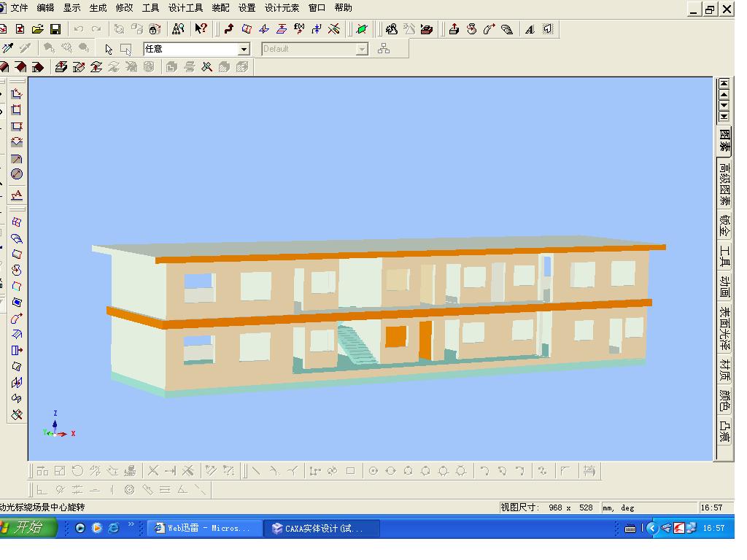Switch to Web迅雷 taskbar window
Viewport: 747px width, 560px height.
point(205,528)
